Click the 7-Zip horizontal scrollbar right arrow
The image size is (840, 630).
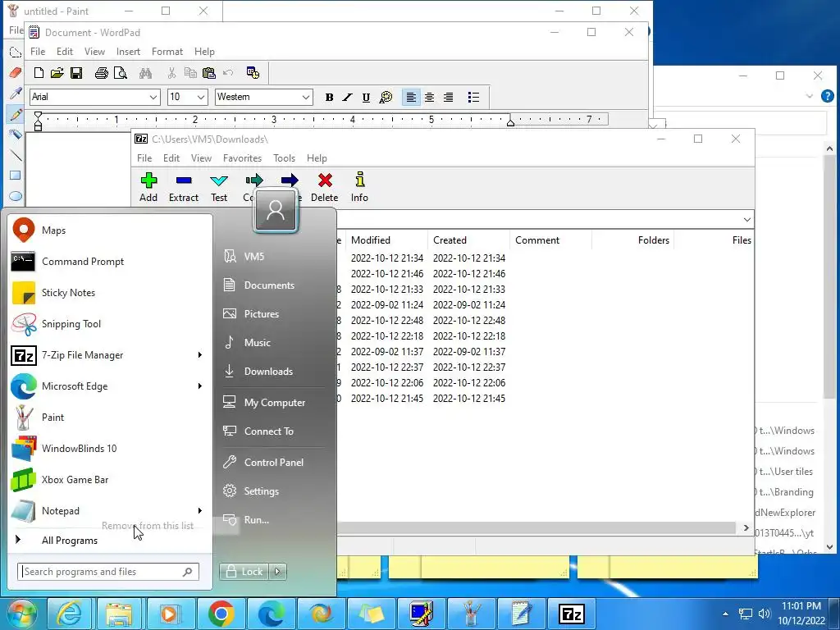pyautogui.click(x=746, y=527)
